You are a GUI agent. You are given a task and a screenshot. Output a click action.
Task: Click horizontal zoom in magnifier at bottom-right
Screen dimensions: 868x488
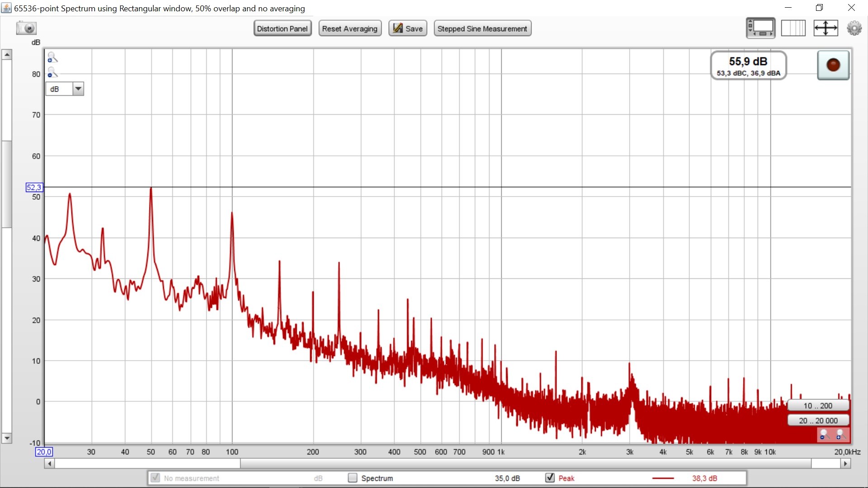[840, 435]
